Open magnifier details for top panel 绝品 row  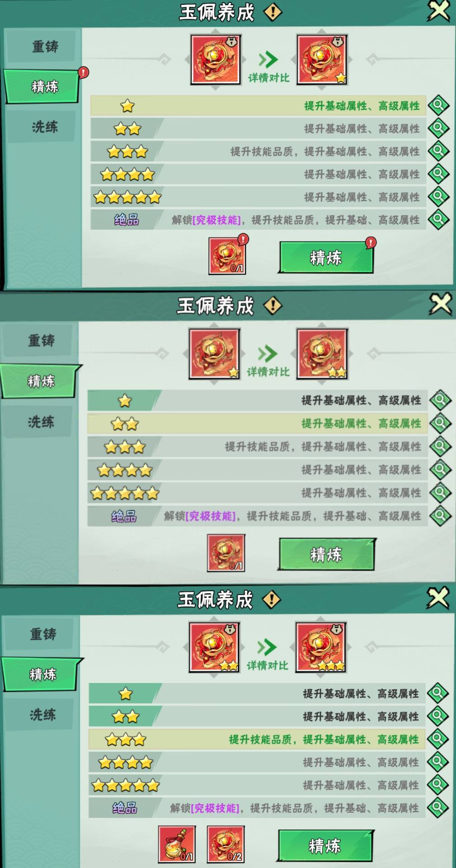coord(438,220)
